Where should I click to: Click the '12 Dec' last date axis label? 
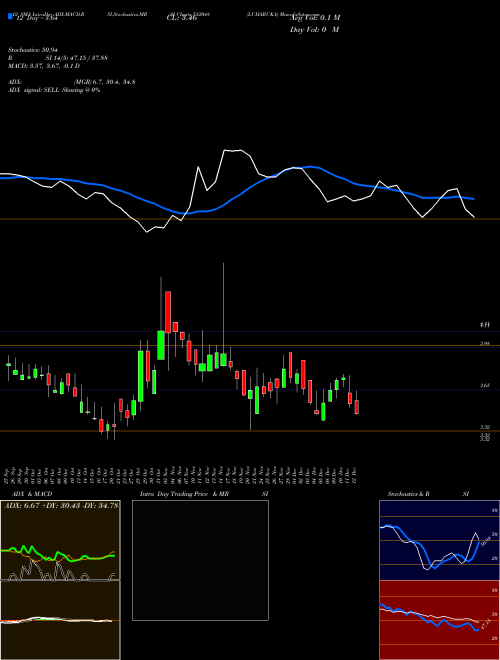[356, 476]
